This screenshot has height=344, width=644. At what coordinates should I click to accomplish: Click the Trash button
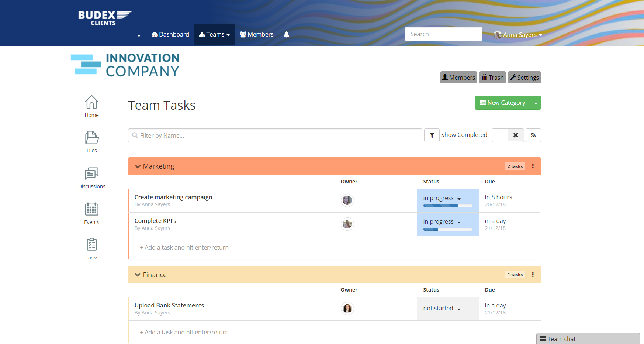coord(492,78)
